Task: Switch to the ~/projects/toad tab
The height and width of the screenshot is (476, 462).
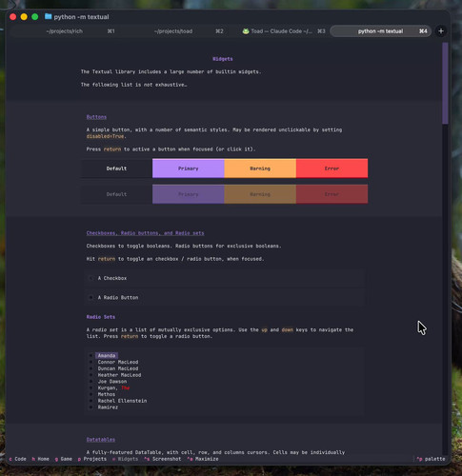Action: click(173, 31)
